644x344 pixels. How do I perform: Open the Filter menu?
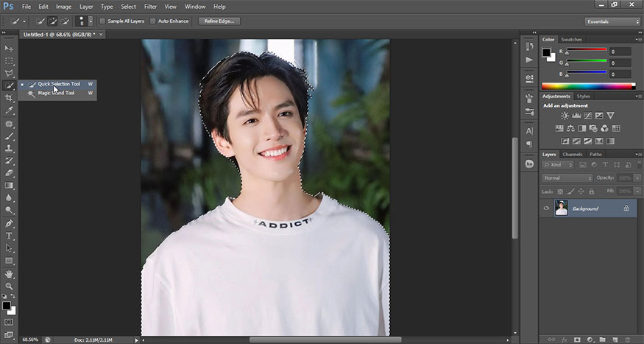[x=150, y=7]
